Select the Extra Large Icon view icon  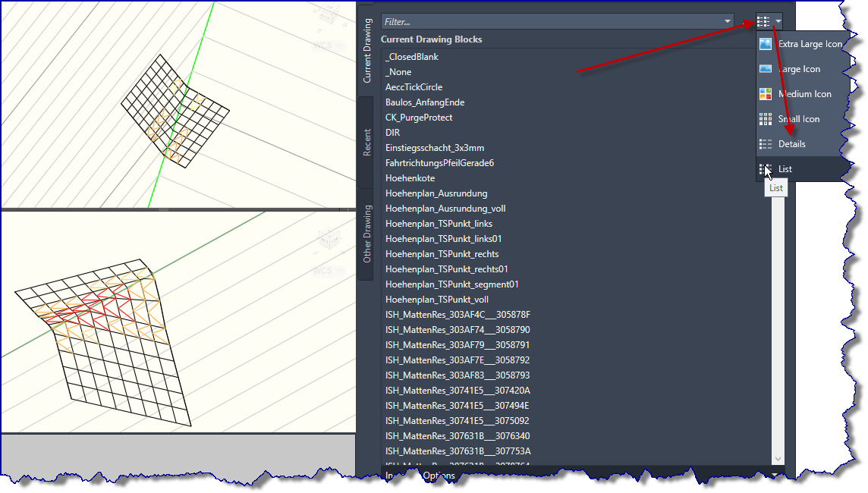point(763,43)
